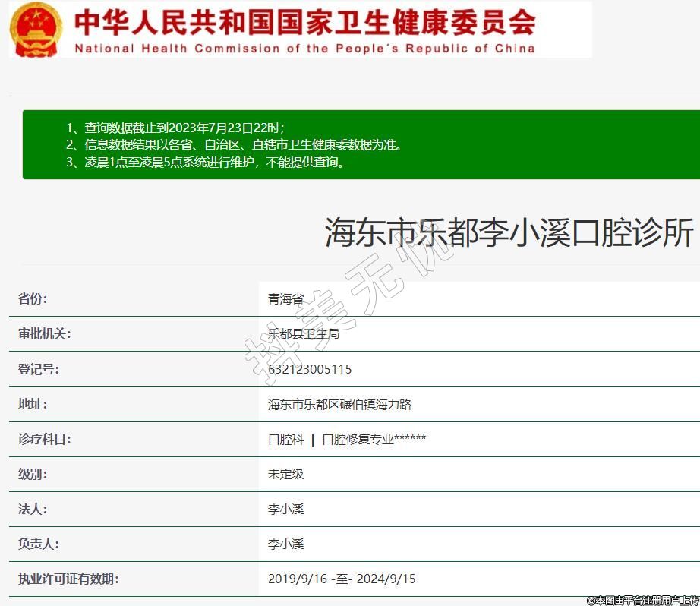Viewport: 700px width, 606px height.
Task: Click the 口腔科 department entry
Action: coord(285,440)
